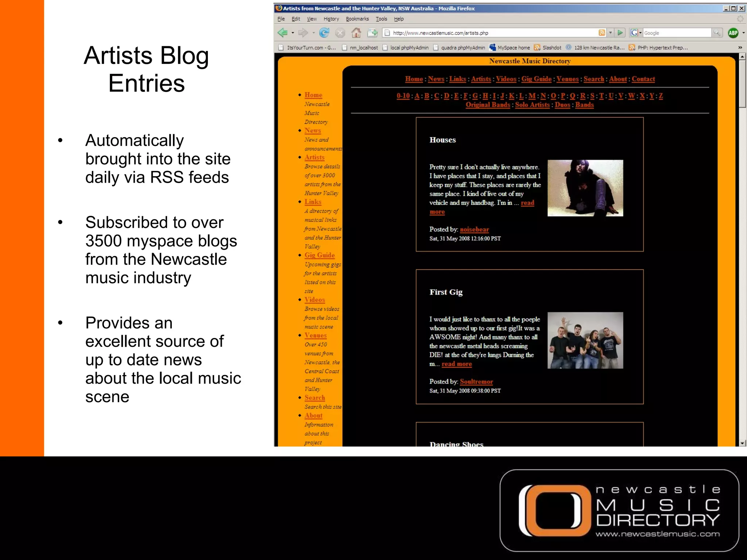747x560 pixels.
Task: Open the quadra phpMyAdmin bookmark
Action: point(459,47)
